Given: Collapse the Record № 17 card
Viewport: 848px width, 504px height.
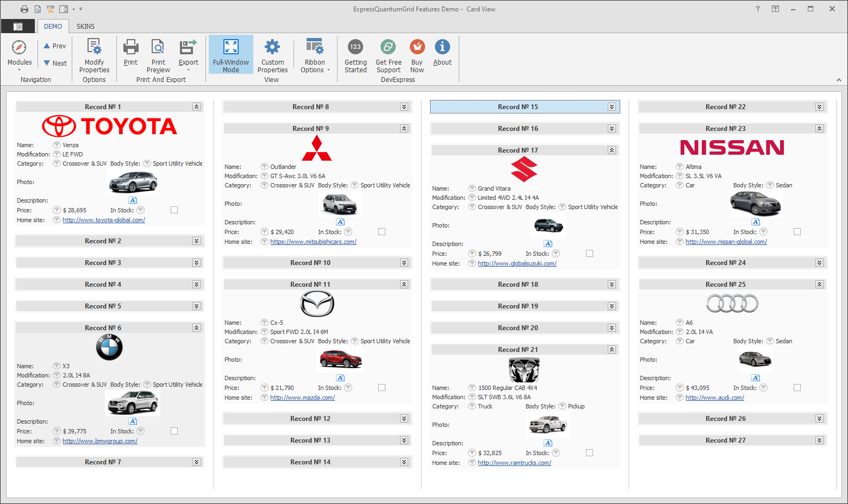Looking at the screenshot, I should pos(612,150).
